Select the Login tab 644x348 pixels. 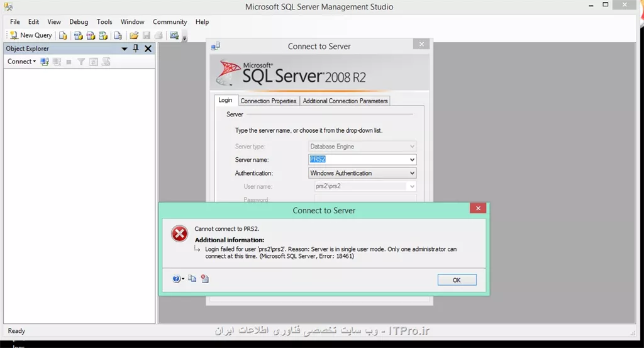pyautogui.click(x=225, y=100)
